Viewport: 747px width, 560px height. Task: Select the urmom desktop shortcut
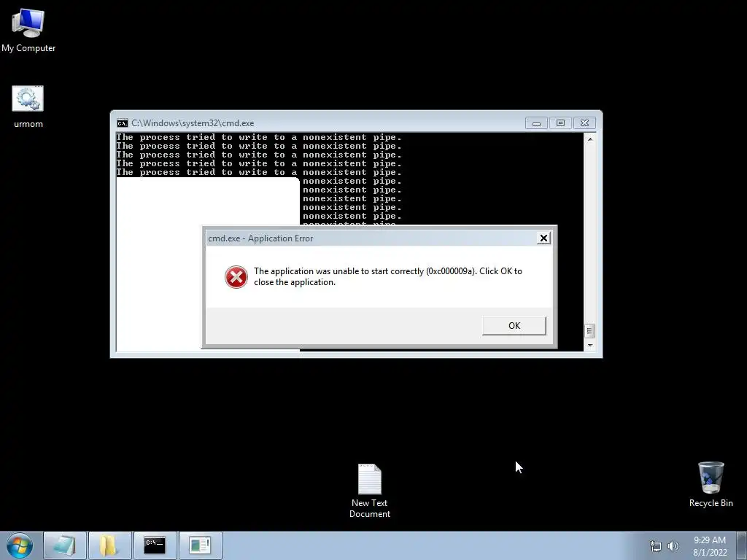(28, 106)
